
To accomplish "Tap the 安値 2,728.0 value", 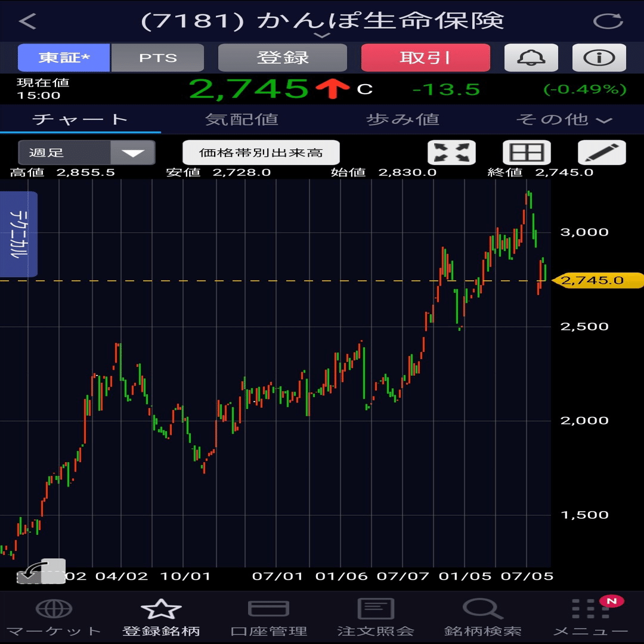I will click(x=218, y=172).
